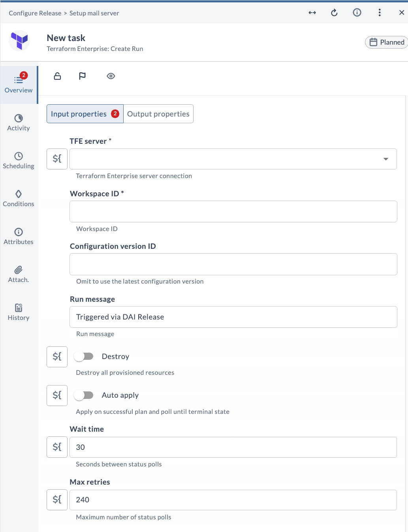Enable the Destroy toggle
Viewport: 408px width, 532px height.
point(84,357)
